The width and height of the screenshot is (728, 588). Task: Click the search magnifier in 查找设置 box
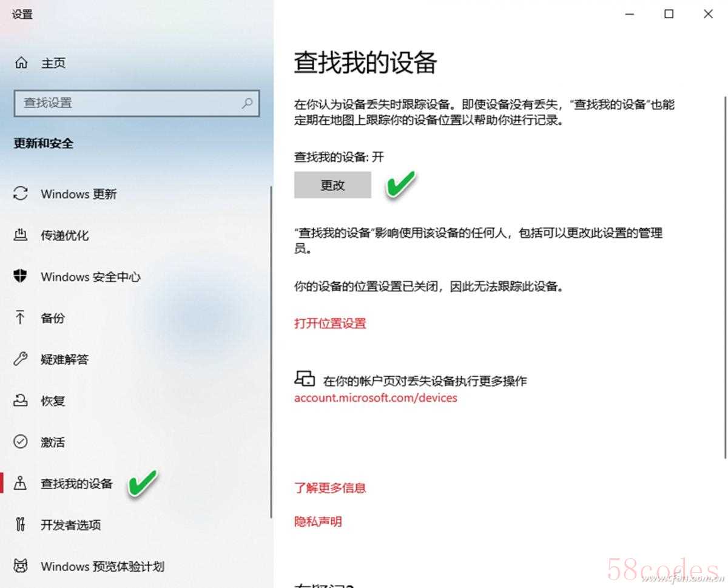pos(247,103)
